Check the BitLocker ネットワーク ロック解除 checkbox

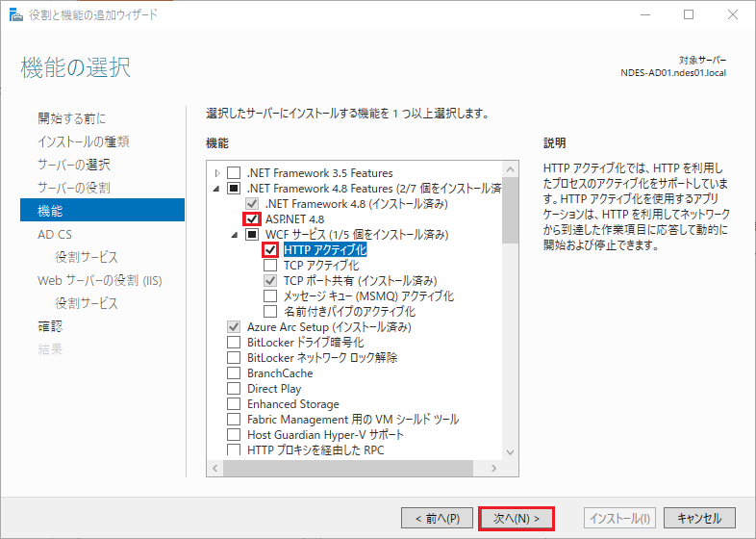[x=234, y=357]
